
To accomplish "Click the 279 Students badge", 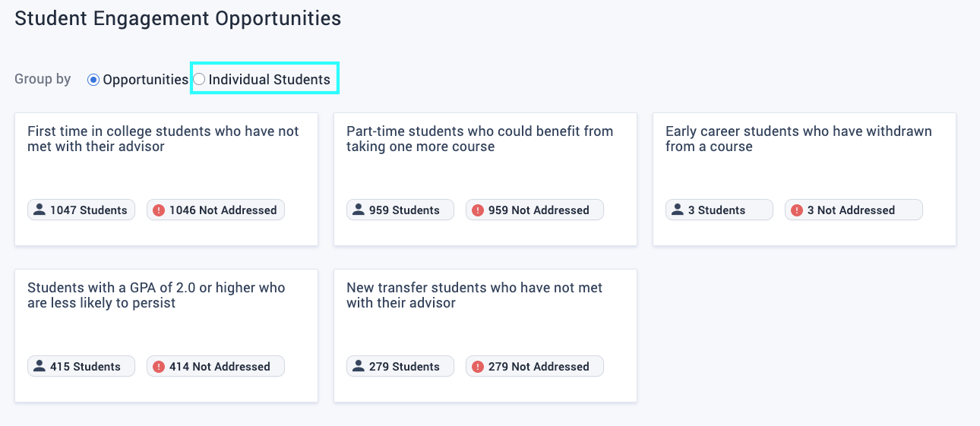I will 400,367.
